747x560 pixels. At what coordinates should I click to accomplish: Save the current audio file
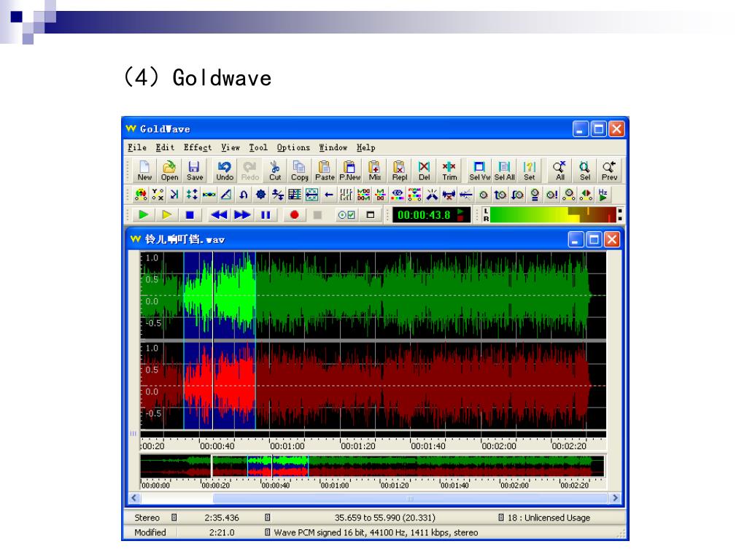194,171
